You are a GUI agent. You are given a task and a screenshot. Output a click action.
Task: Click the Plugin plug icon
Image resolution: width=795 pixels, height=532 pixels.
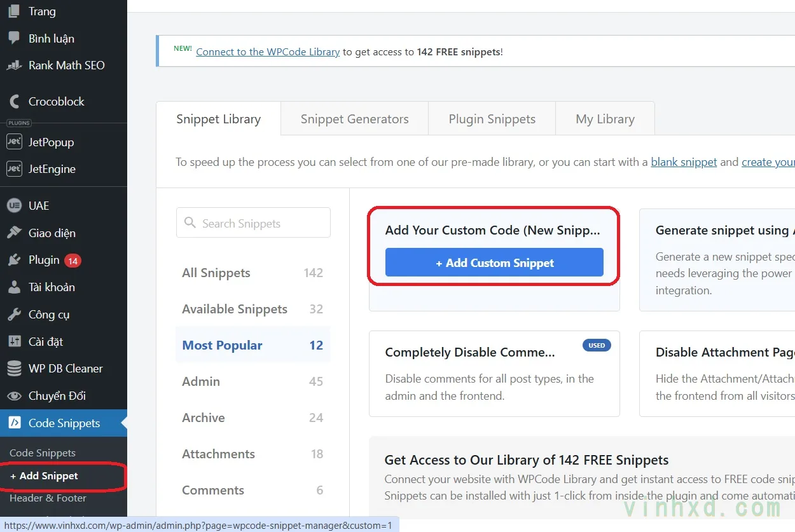coord(14,260)
